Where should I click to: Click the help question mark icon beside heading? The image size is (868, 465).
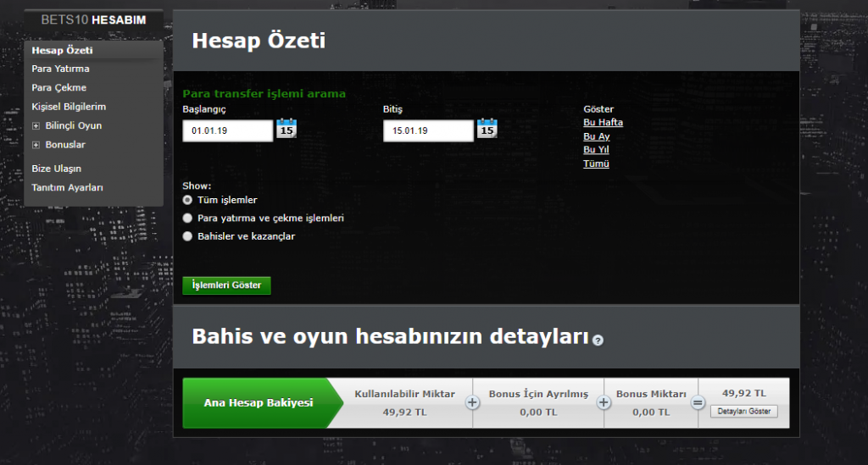click(598, 340)
